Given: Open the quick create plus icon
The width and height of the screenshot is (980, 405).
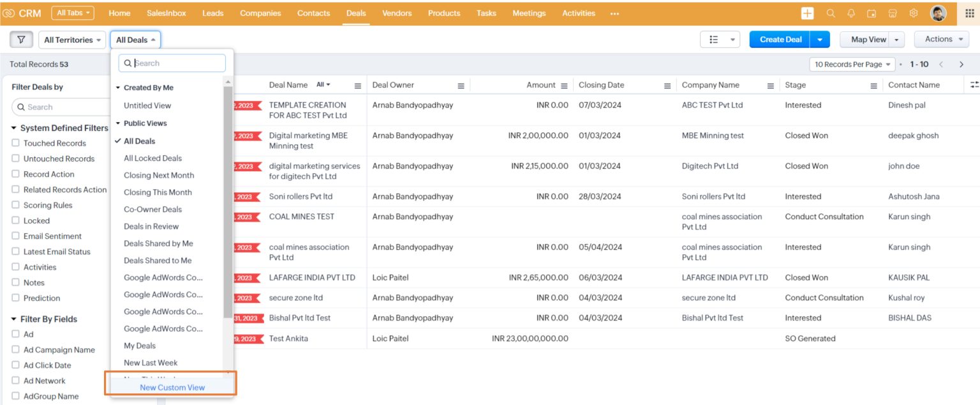Looking at the screenshot, I should [x=808, y=13].
